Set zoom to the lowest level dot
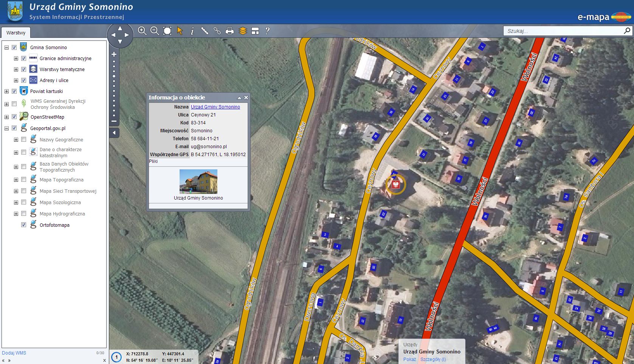This screenshot has height=364, width=634. pos(114,116)
